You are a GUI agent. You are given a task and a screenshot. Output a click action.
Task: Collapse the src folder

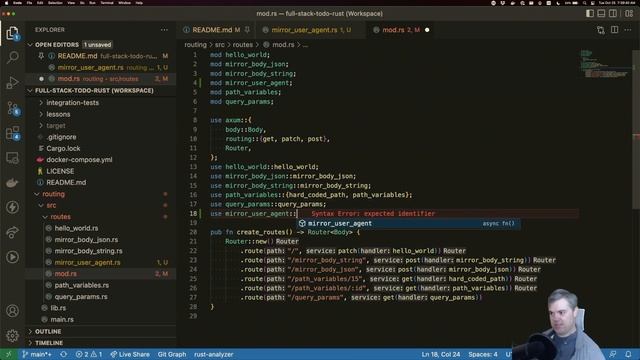pyautogui.click(x=51, y=205)
